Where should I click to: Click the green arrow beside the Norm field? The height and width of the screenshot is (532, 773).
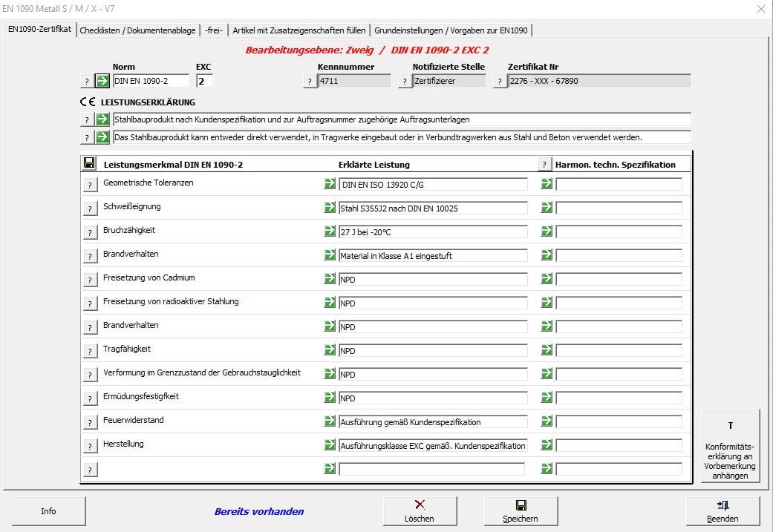point(102,81)
